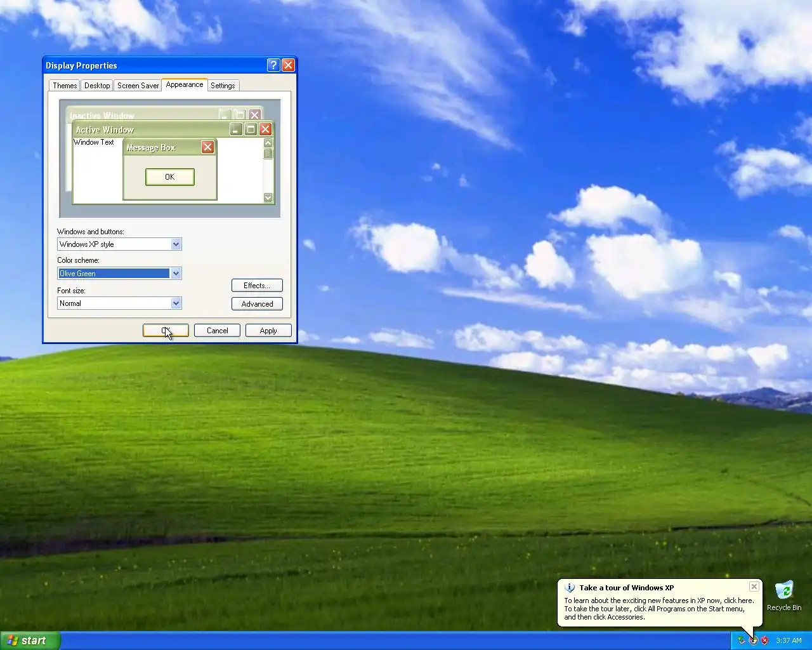Click the Message Box close icon in preview

point(207,147)
